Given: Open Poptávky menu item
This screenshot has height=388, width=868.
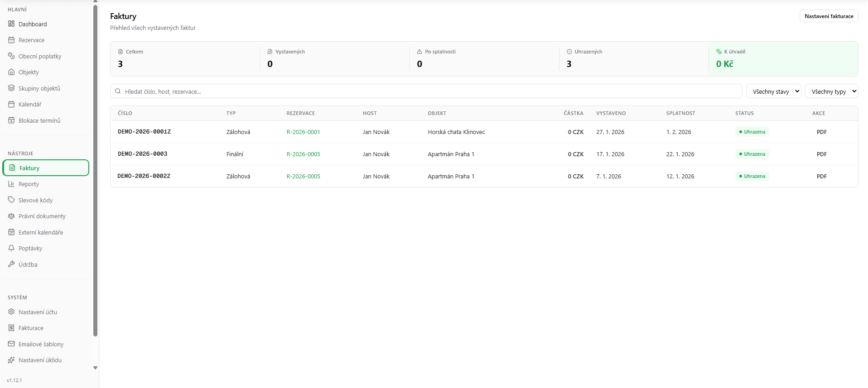Looking at the screenshot, I should click(46, 248).
